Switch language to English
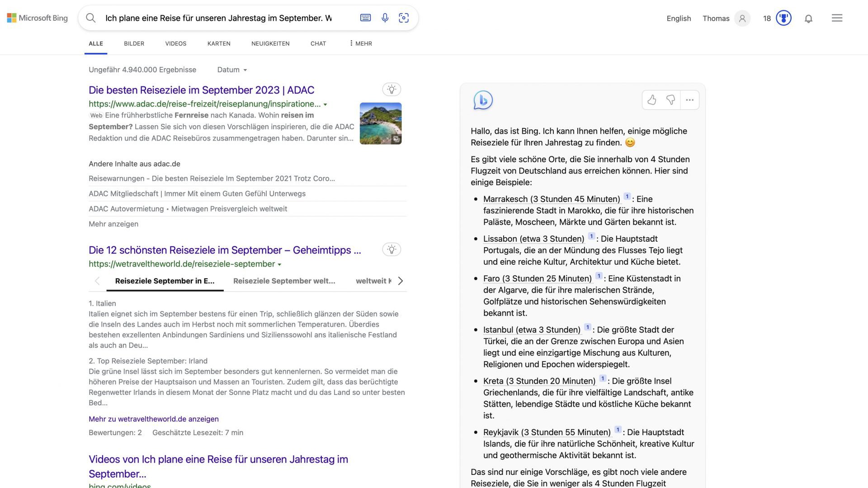Screen dimensions: 868x488 point(679,19)
